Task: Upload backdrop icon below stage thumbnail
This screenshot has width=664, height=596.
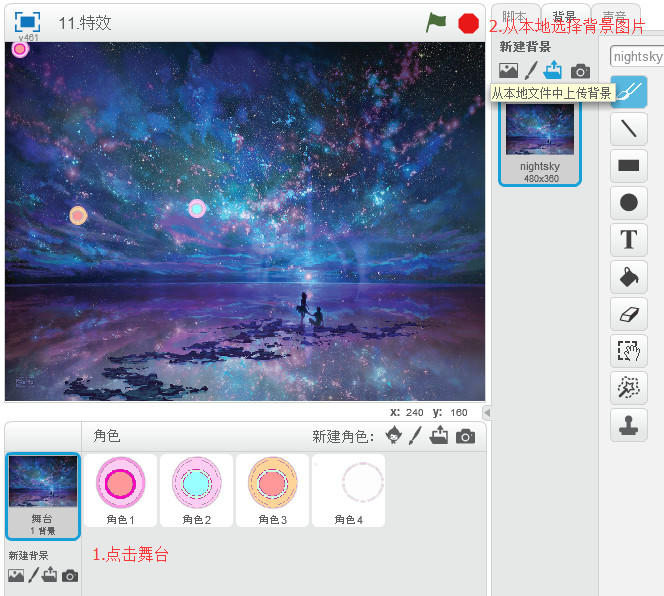Action: 50,574
